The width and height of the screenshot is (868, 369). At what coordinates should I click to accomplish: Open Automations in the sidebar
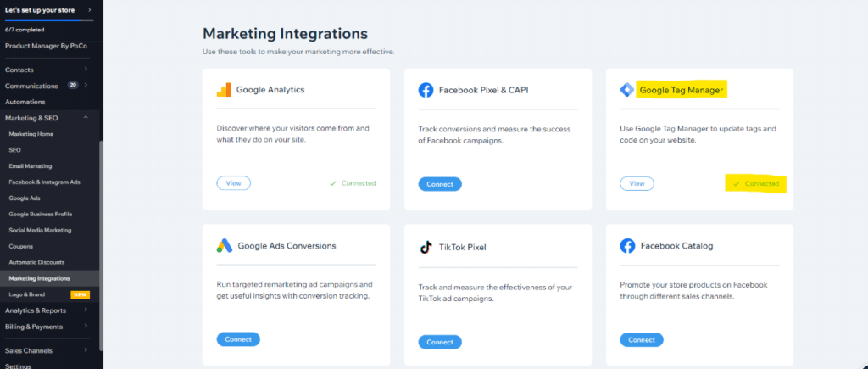25,102
